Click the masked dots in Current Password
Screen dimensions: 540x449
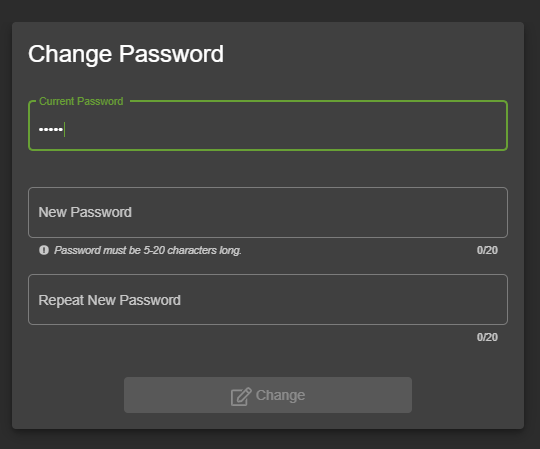[x=51, y=129]
